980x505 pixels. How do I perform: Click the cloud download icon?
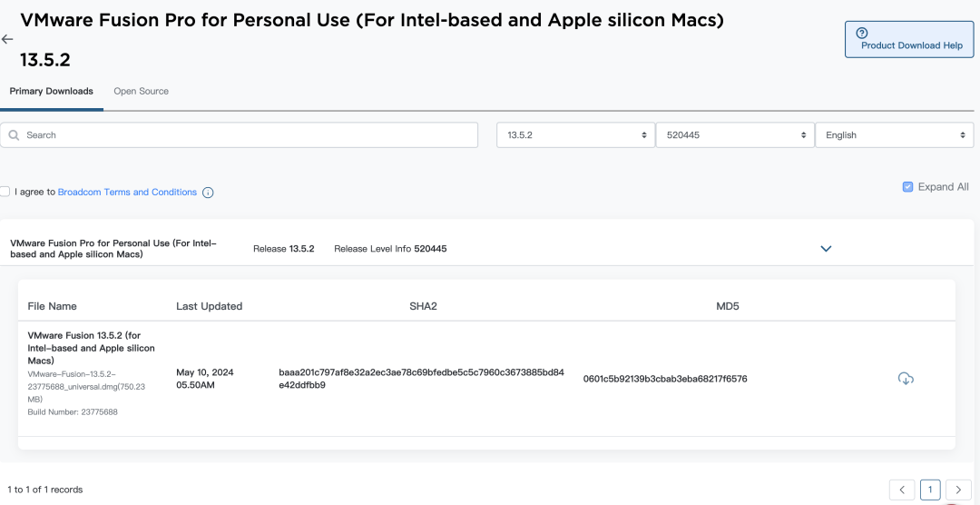(x=905, y=378)
